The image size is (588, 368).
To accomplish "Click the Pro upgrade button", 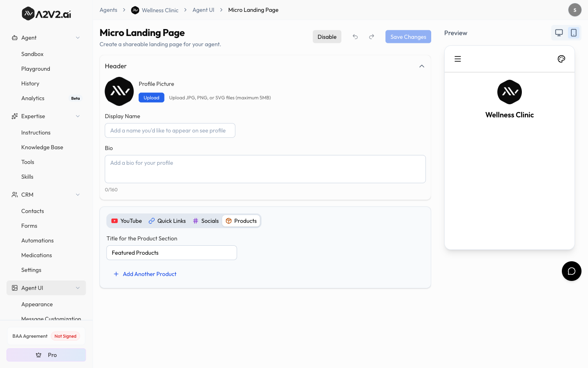I will coord(46,355).
